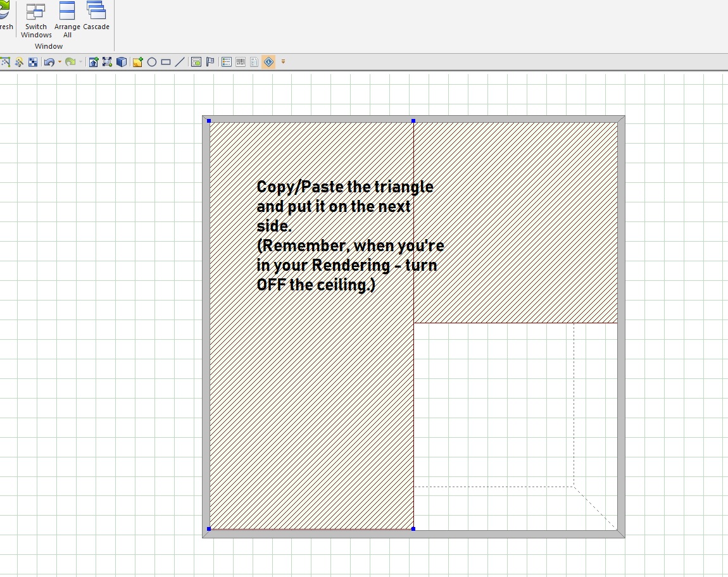
Task: Click Arrange All in the Window group
Action: point(67,19)
